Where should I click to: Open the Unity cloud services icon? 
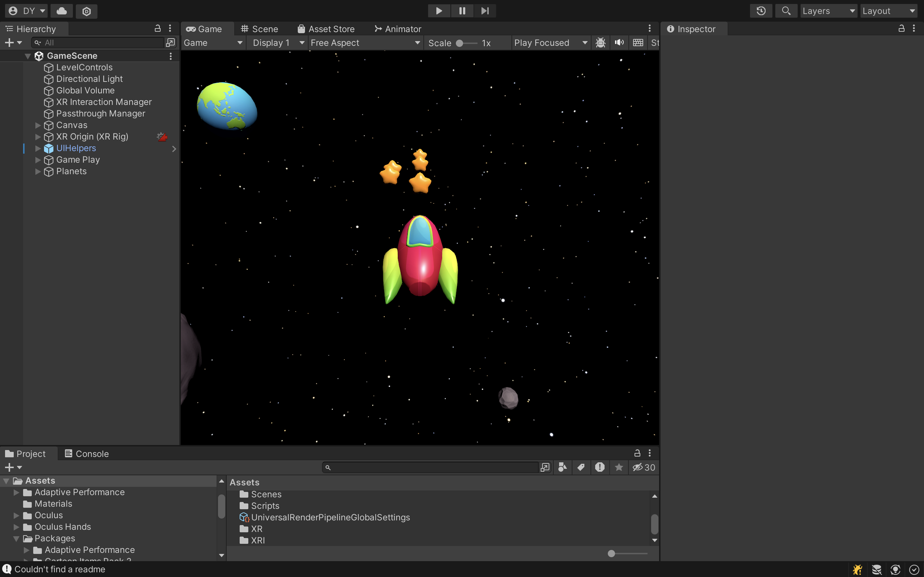(x=61, y=11)
